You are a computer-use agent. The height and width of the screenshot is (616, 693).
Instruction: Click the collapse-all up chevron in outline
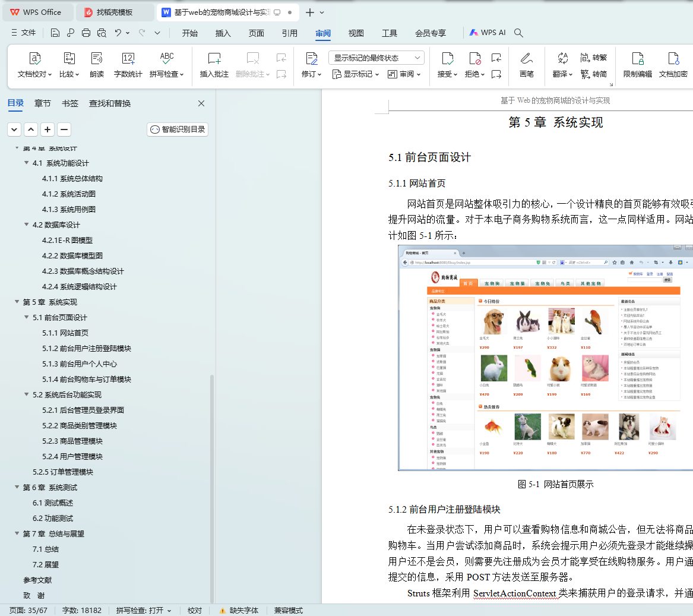click(x=31, y=129)
